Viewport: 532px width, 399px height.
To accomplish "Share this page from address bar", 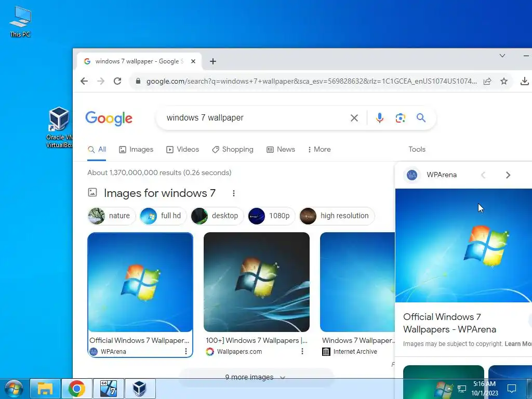I will point(487,81).
